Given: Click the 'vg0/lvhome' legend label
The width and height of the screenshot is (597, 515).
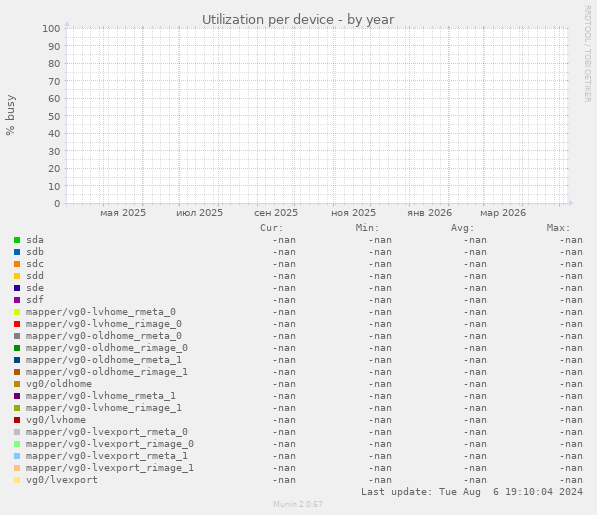Looking at the screenshot, I should coord(56,420).
